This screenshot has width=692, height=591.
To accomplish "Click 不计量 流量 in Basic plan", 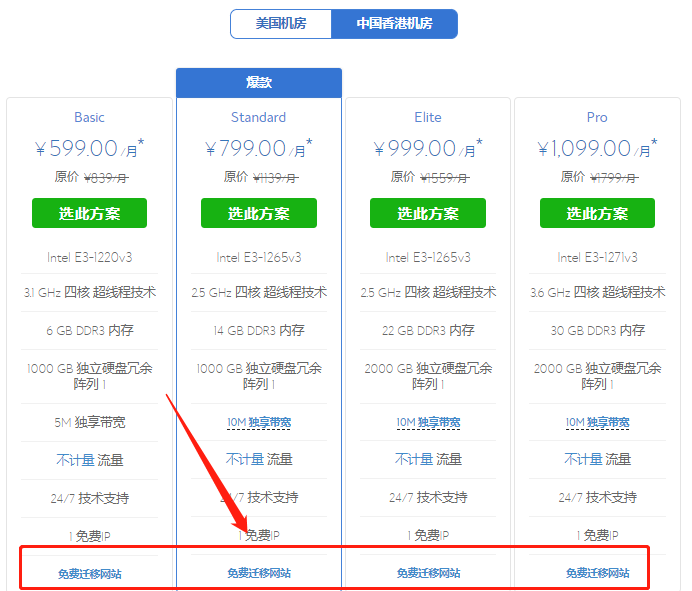I will pyautogui.click(x=90, y=460).
